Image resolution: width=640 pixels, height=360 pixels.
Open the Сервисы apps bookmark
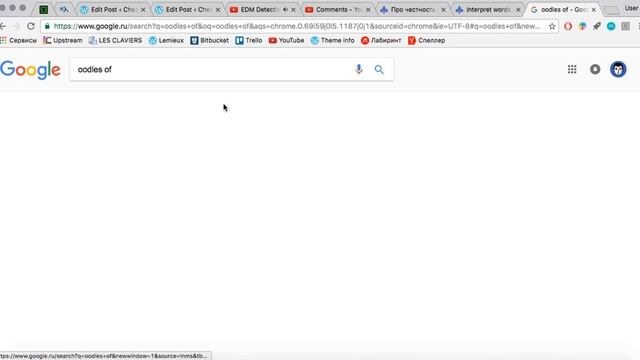coord(19,40)
